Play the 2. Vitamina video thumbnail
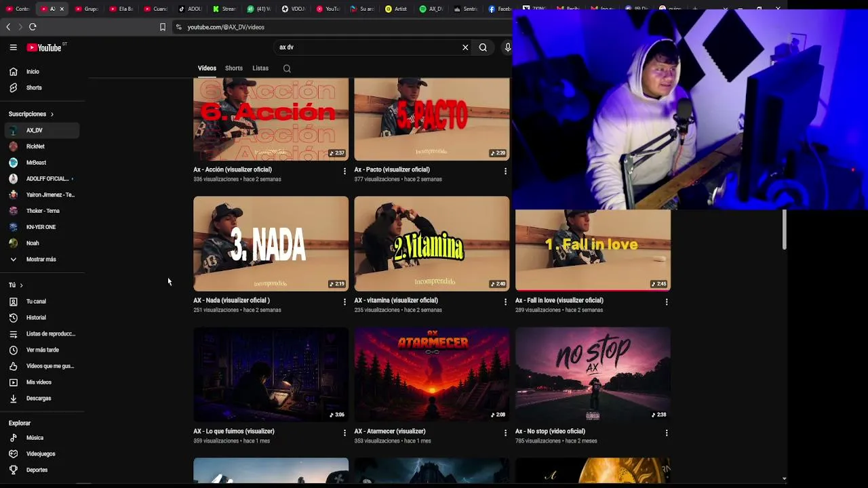This screenshot has width=868, height=488. coord(432,244)
